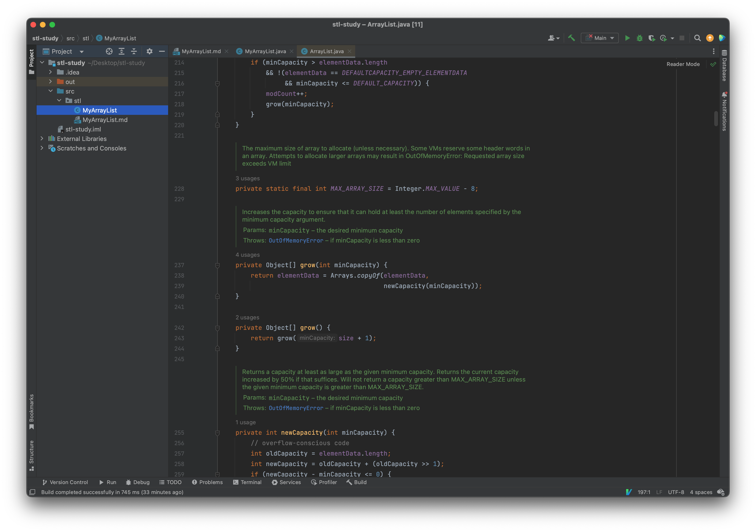Open the Main run configuration dropdown
This screenshot has height=532, width=756.
600,38
